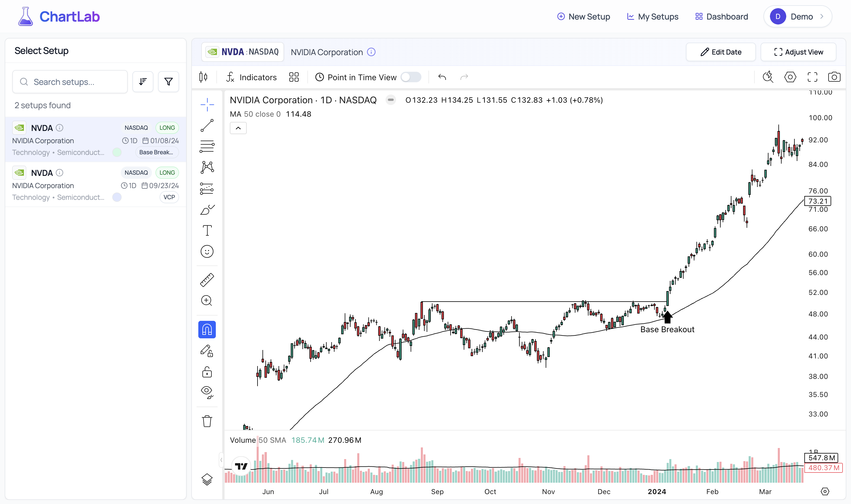Viewport: 851px width, 504px height.
Task: Go to My Setups
Action: coord(652,17)
